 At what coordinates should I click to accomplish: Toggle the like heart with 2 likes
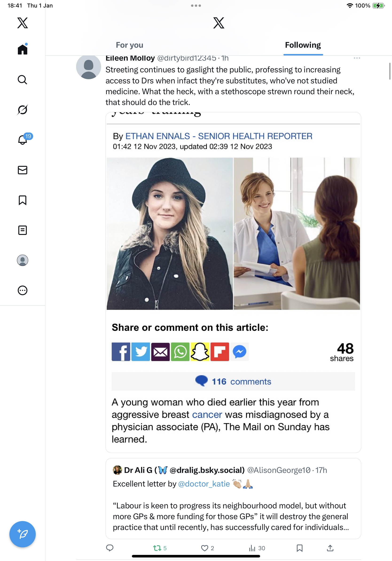pos(207,548)
